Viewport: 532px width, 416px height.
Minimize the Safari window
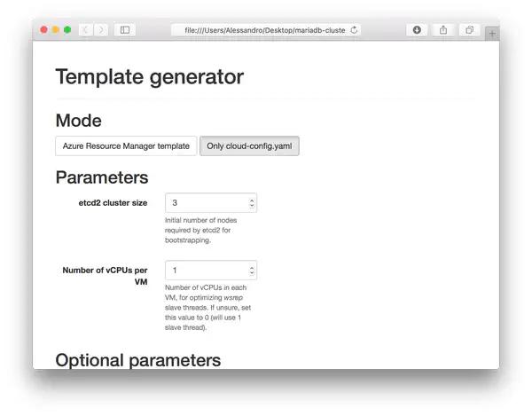pos(56,29)
